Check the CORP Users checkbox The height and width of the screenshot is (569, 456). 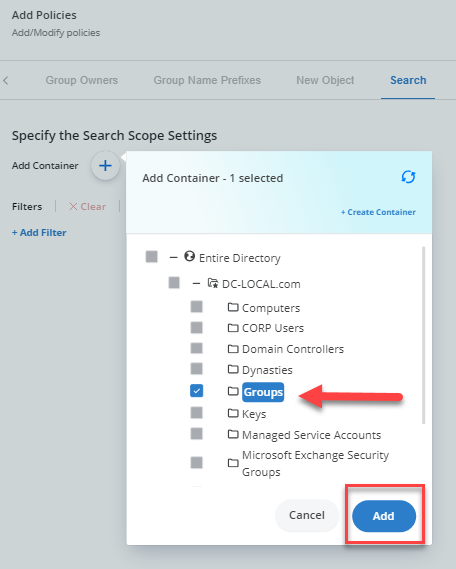pos(197,328)
